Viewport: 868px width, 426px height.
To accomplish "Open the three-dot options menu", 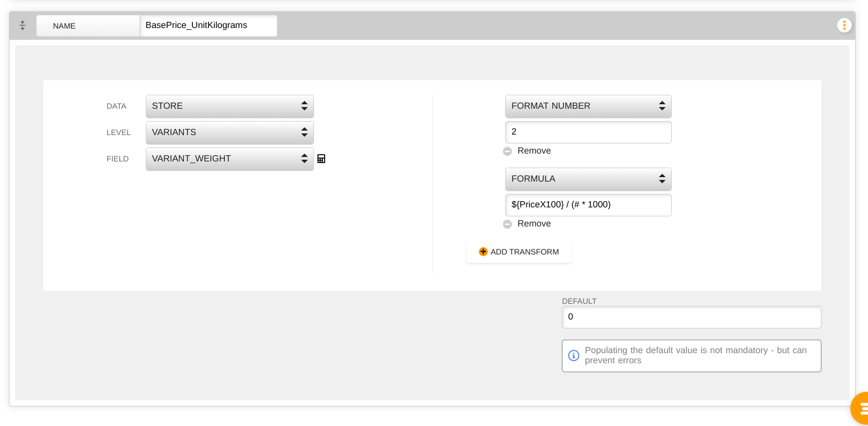I will [844, 25].
